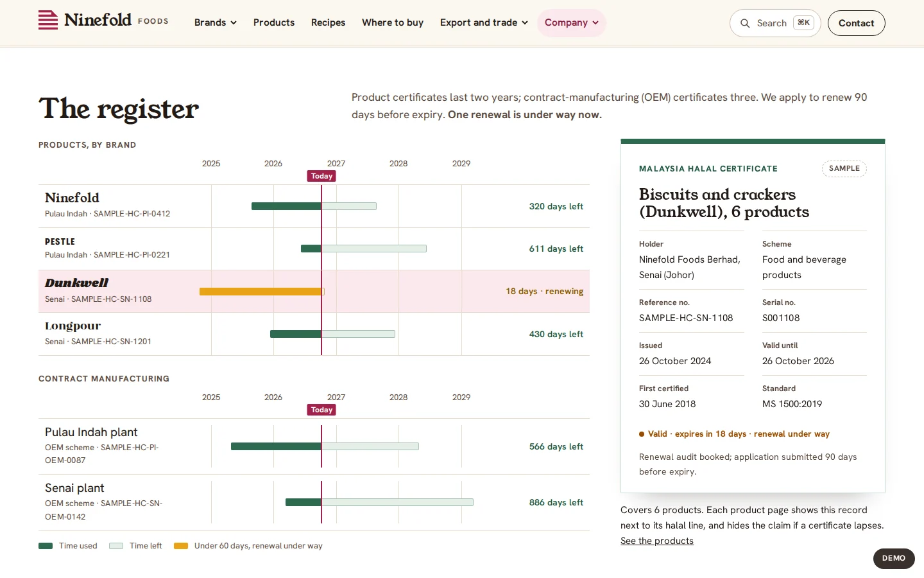
Task: Go to the Products page
Action: click(x=274, y=22)
